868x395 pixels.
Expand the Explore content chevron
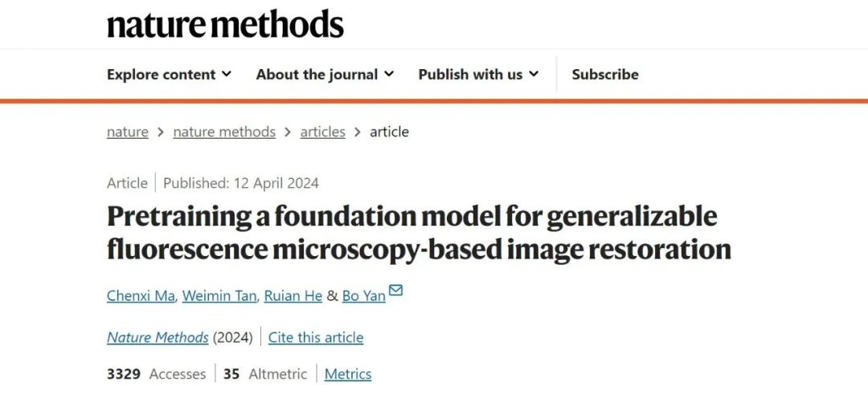(227, 74)
